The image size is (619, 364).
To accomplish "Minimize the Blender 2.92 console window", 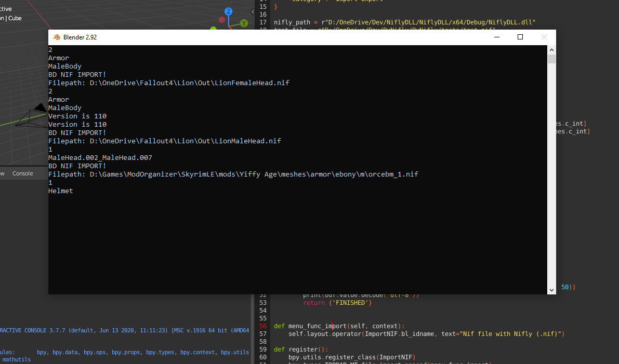I will [497, 37].
